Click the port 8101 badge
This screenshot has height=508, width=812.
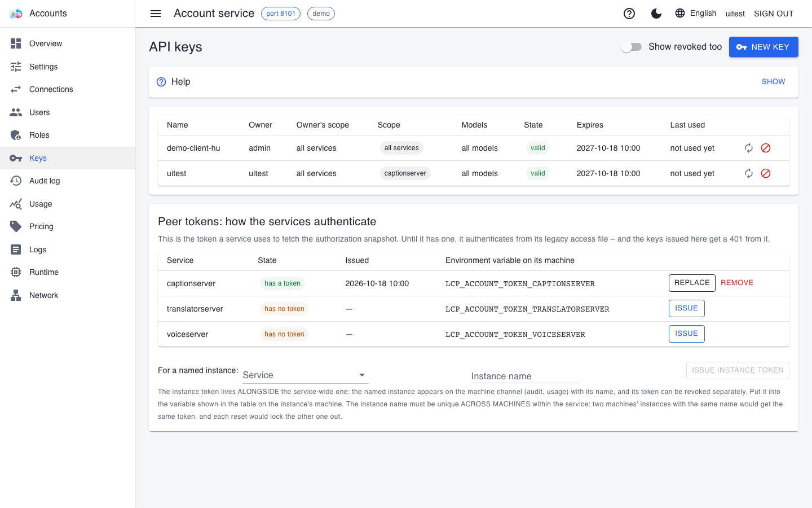click(281, 14)
